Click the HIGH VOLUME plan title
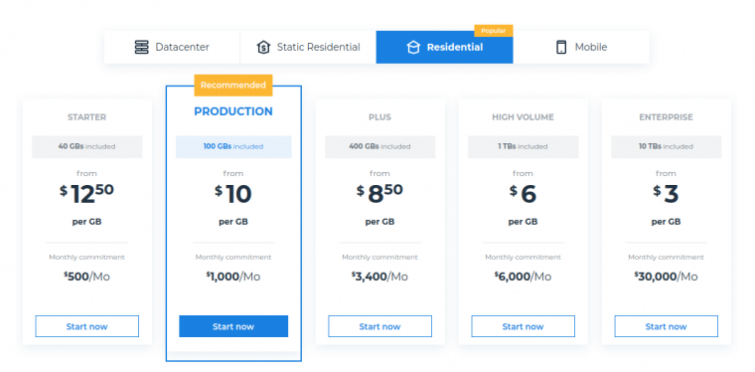Viewport: 755px width, 372px height. click(523, 117)
